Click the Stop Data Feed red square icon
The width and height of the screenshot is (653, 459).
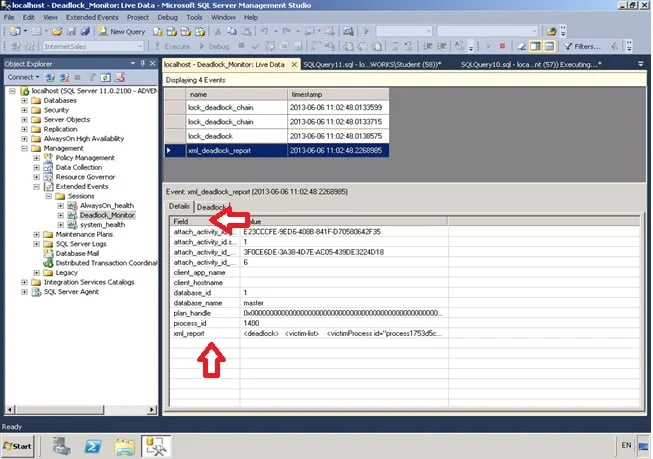(502, 46)
